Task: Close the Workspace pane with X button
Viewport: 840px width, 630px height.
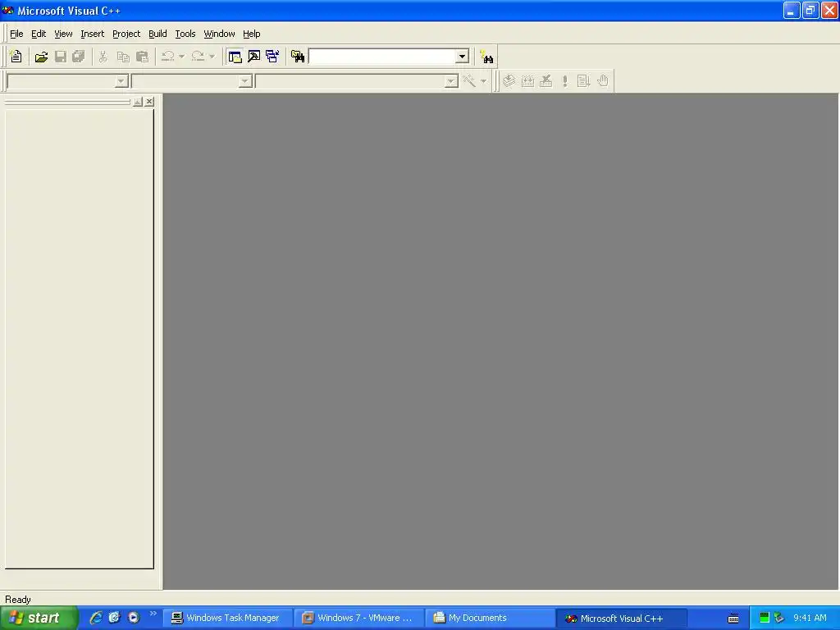Action: (x=149, y=101)
